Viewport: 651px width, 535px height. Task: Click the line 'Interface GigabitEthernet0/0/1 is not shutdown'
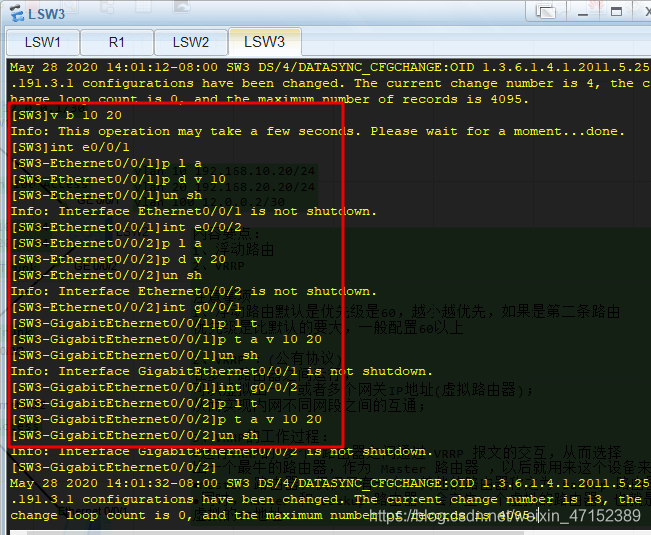point(222,371)
